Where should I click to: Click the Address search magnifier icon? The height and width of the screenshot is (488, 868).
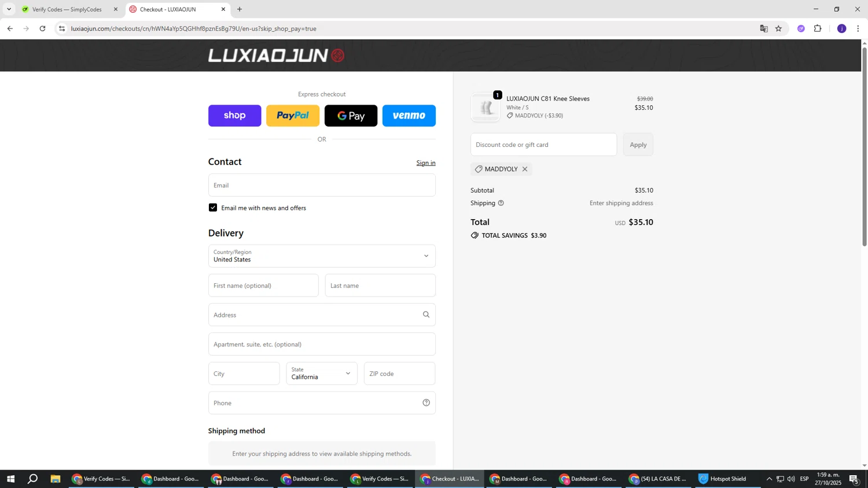point(426,315)
